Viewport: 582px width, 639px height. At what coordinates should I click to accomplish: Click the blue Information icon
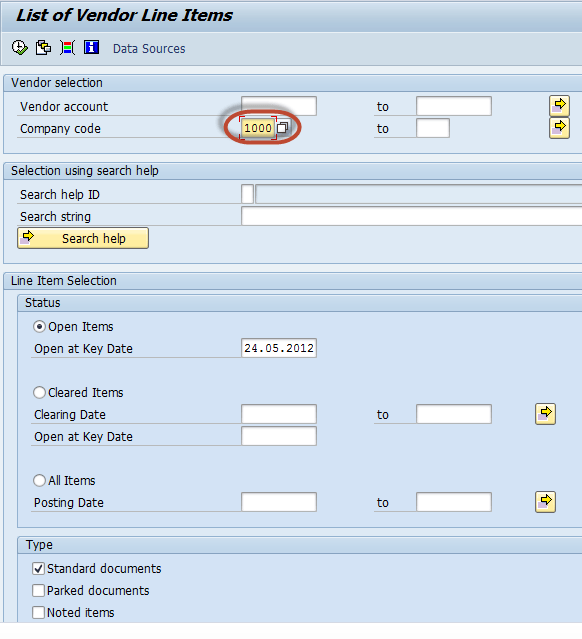coord(91,47)
